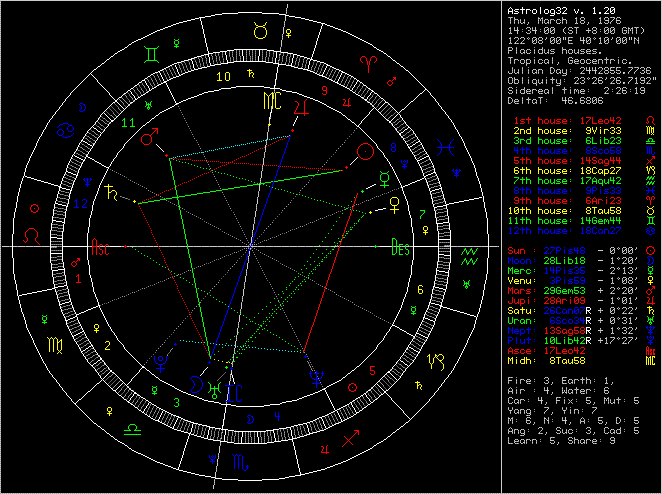
Task: Select the large yellow Saturn glyph inside the chart
Action: (x=111, y=192)
